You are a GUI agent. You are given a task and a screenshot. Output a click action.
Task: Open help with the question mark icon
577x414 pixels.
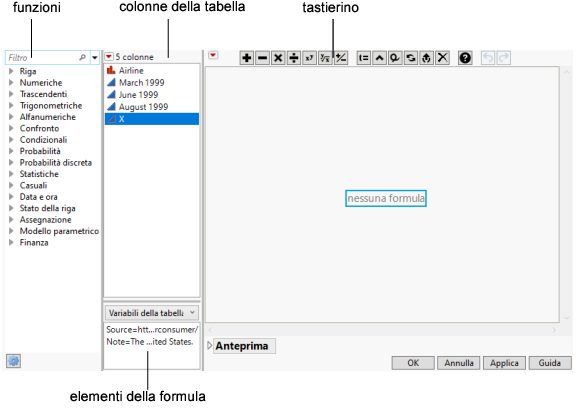click(465, 58)
